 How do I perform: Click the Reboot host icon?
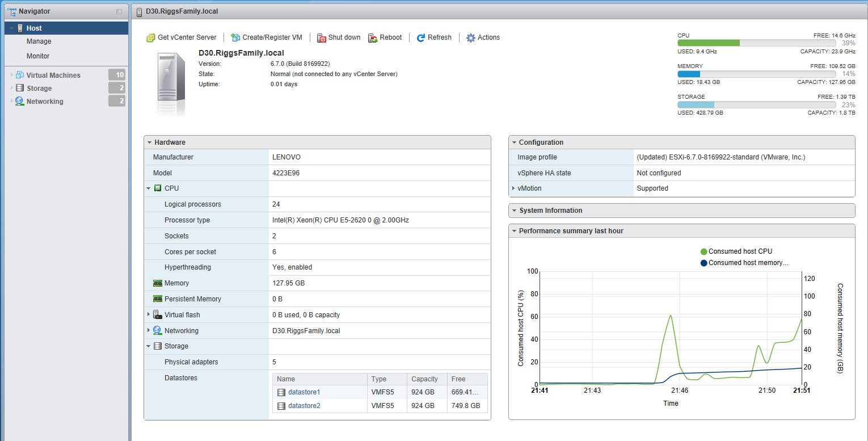(373, 38)
